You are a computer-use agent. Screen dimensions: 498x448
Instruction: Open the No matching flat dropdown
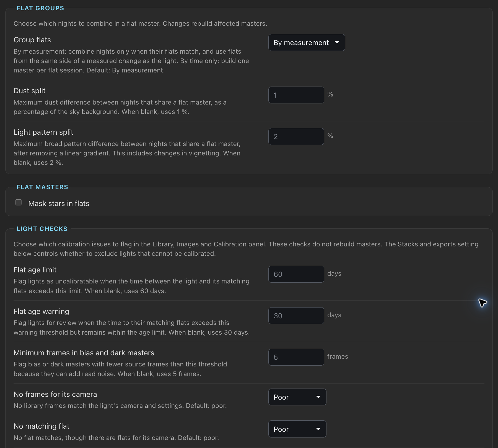[297, 429]
